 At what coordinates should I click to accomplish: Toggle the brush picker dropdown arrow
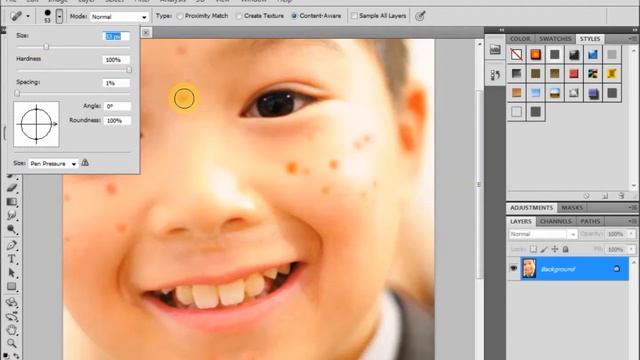pos(59,17)
